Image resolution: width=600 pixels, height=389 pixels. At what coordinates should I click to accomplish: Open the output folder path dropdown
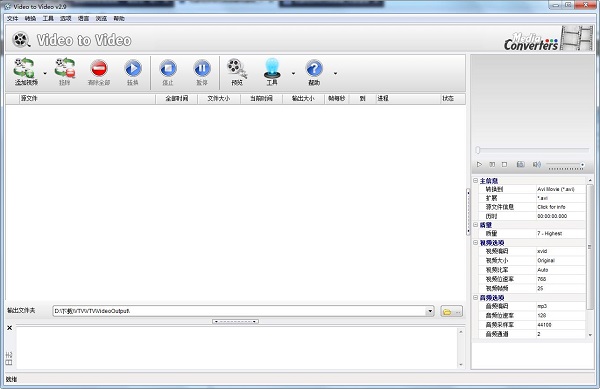[x=430, y=311]
